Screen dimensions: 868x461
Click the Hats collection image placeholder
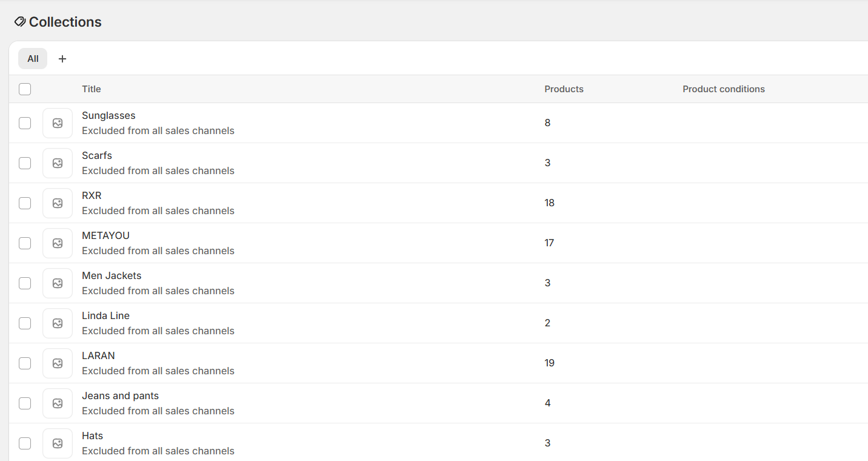point(58,443)
